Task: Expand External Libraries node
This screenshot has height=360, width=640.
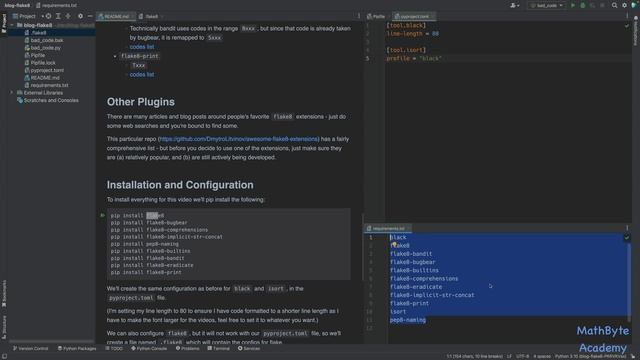Action: click(x=12, y=93)
